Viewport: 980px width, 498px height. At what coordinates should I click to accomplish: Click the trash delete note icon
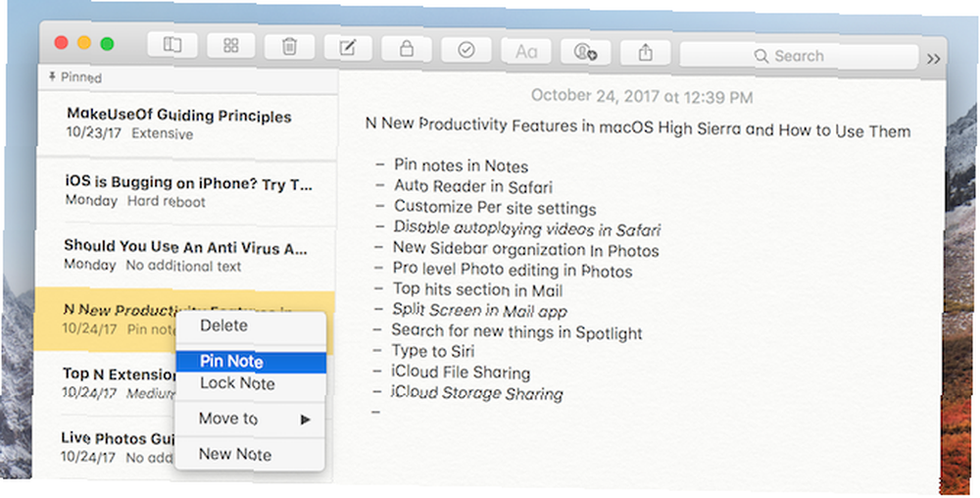point(289,47)
